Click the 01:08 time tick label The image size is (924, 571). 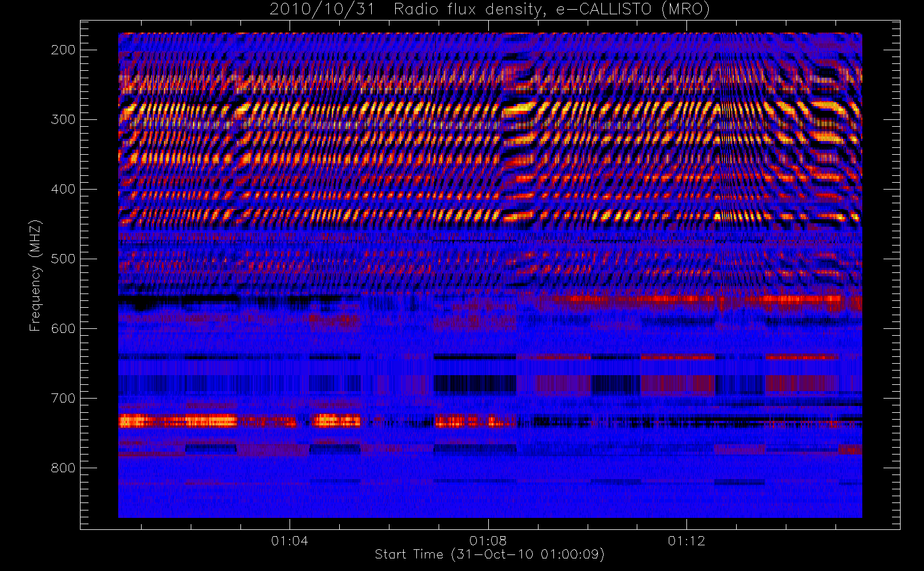click(x=488, y=541)
